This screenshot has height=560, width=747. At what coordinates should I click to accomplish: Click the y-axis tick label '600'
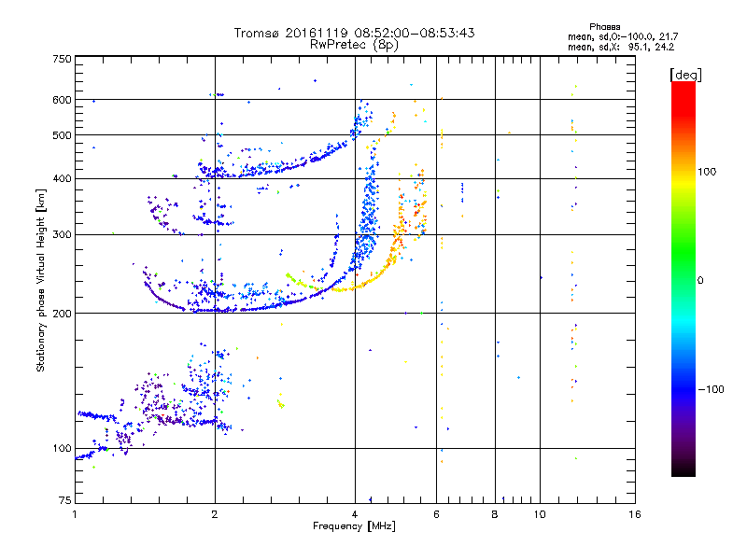pos(63,100)
